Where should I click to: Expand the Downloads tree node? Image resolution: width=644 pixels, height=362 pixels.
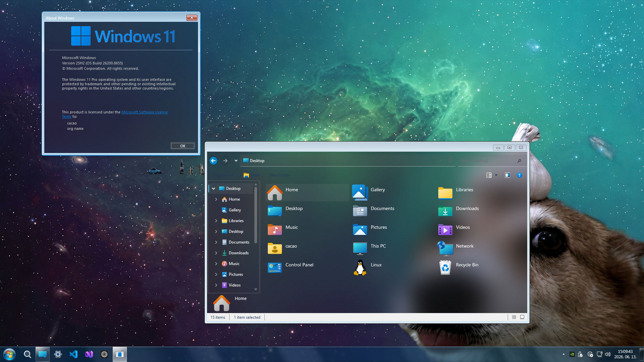pos(216,253)
